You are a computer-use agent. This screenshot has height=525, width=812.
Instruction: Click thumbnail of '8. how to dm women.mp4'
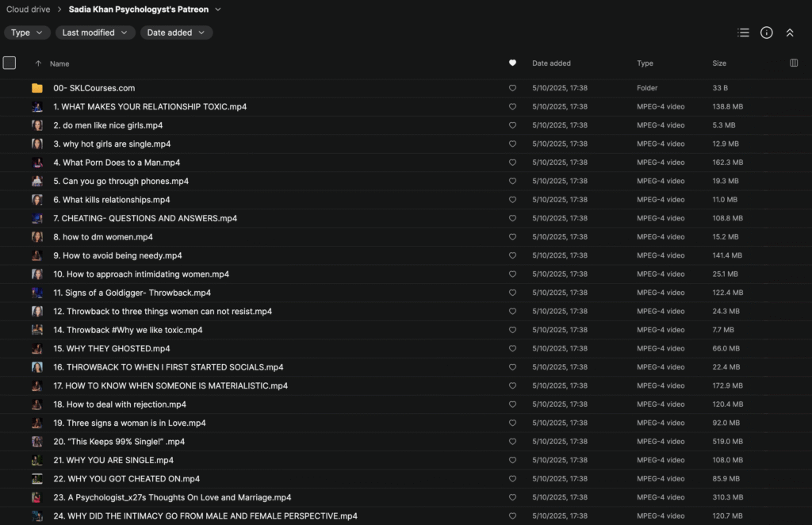(x=37, y=237)
